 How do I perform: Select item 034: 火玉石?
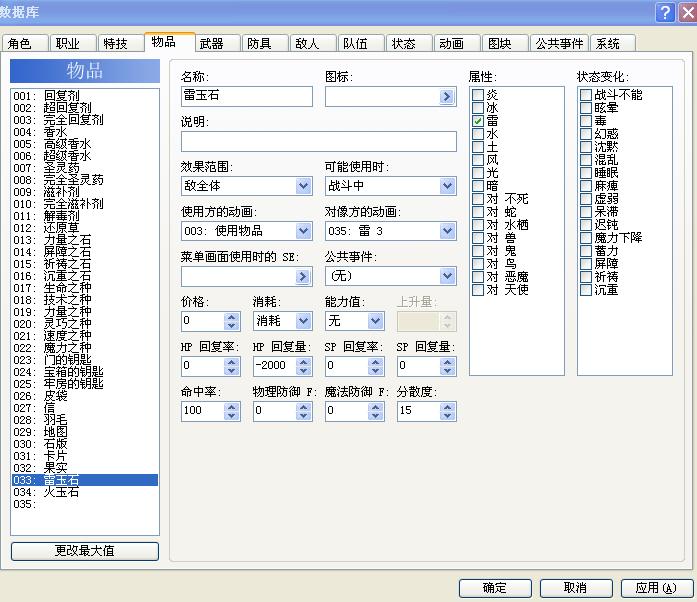click(84, 492)
